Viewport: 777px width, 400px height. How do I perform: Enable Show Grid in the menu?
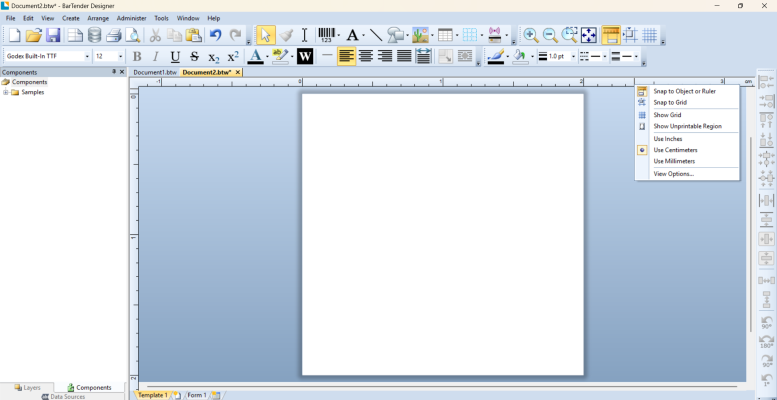[x=667, y=115]
